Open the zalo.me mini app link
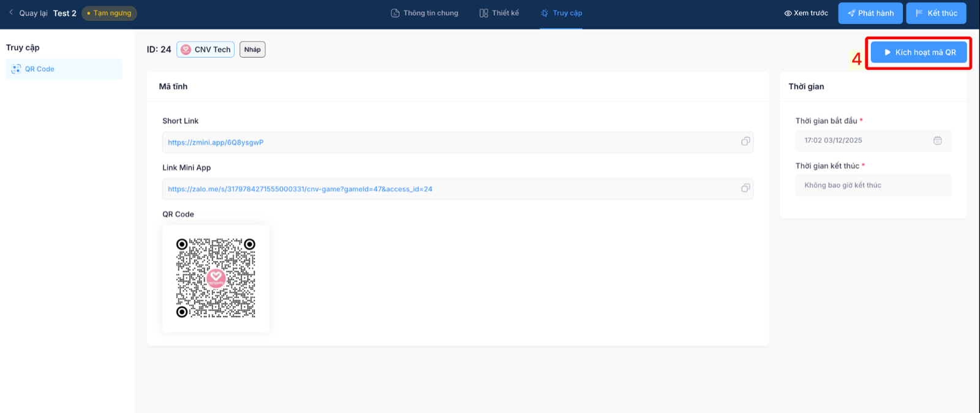Viewport: 980px width, 413px height. pyautogui.click(x=300, y=189)
